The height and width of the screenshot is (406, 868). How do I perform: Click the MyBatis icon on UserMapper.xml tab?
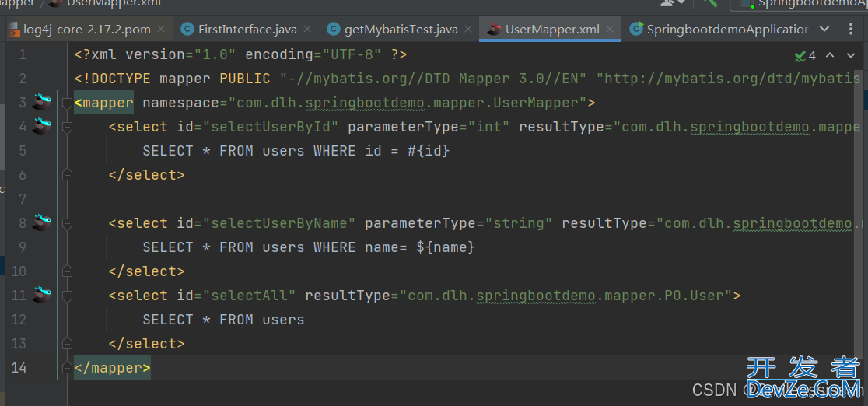(x=495, y=30)
